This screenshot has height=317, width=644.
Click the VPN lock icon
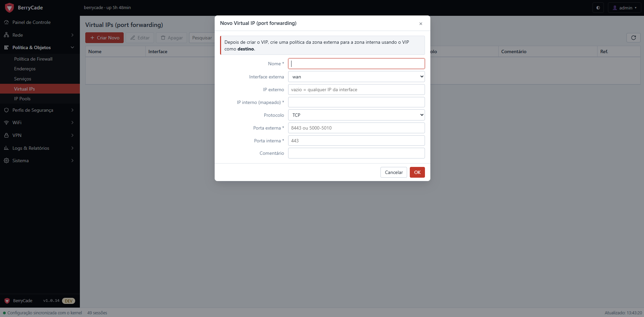click(6, 135)
